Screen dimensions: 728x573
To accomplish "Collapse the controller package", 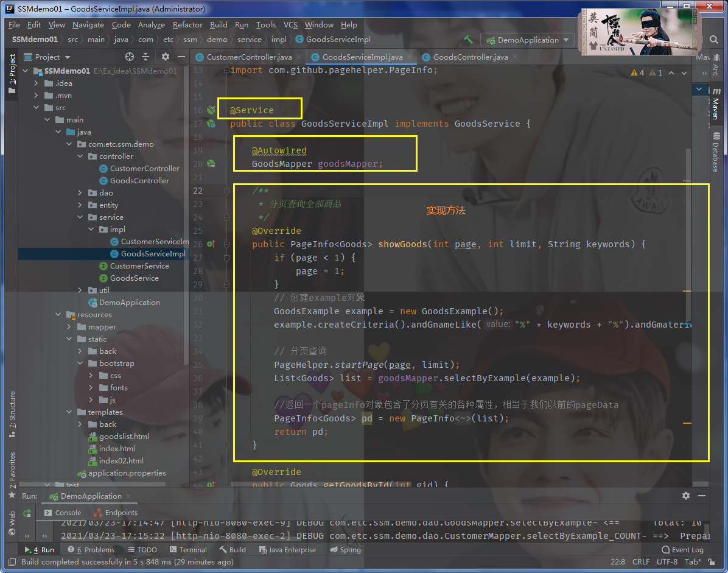I will pyautogui.click(x=80, y=156).
